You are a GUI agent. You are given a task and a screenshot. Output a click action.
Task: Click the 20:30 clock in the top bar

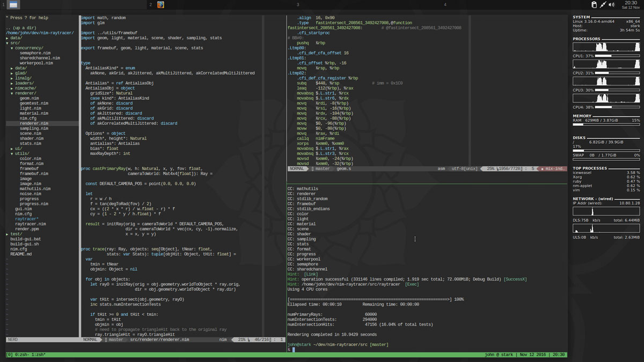(x=631, y=3)
